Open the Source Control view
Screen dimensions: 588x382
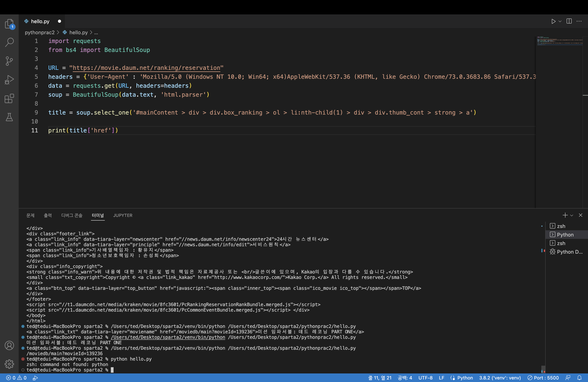tap(9, 61)
